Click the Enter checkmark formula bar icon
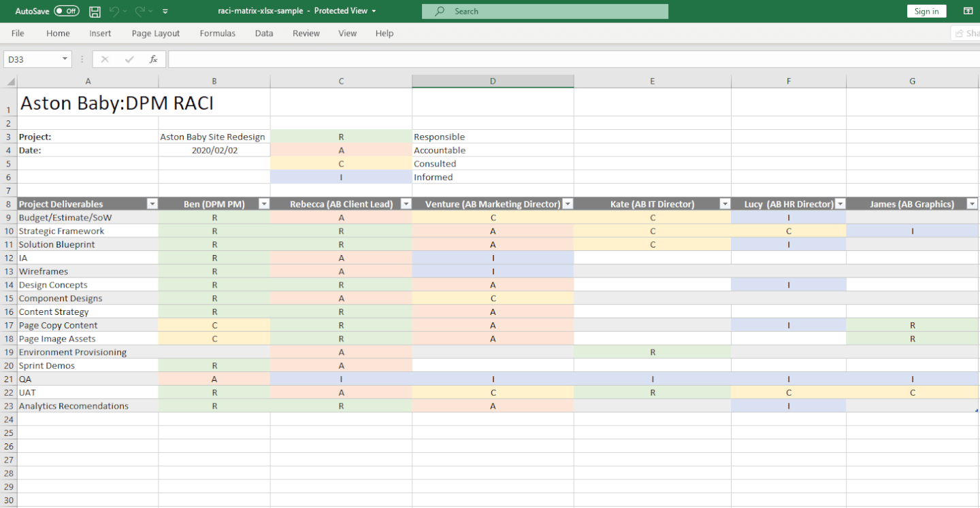Viewport: 980px width, 508px height. (x=129, y=59)
